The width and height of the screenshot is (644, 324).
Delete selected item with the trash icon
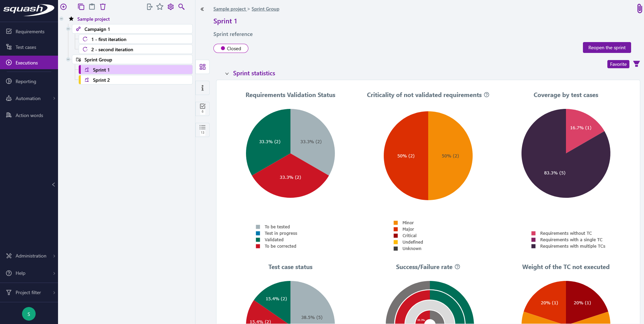(x=103, y=6)
